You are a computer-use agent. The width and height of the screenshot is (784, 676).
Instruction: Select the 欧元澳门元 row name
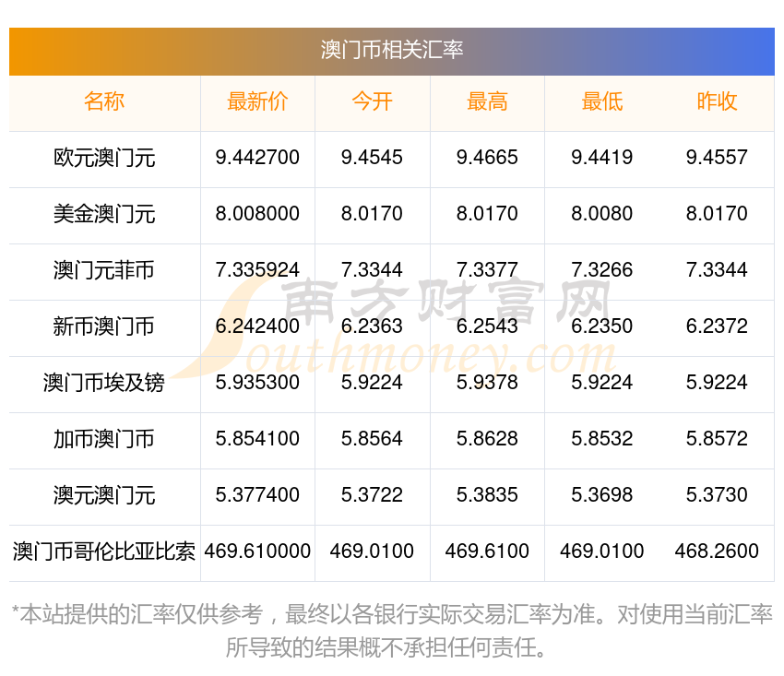point(104,158)
